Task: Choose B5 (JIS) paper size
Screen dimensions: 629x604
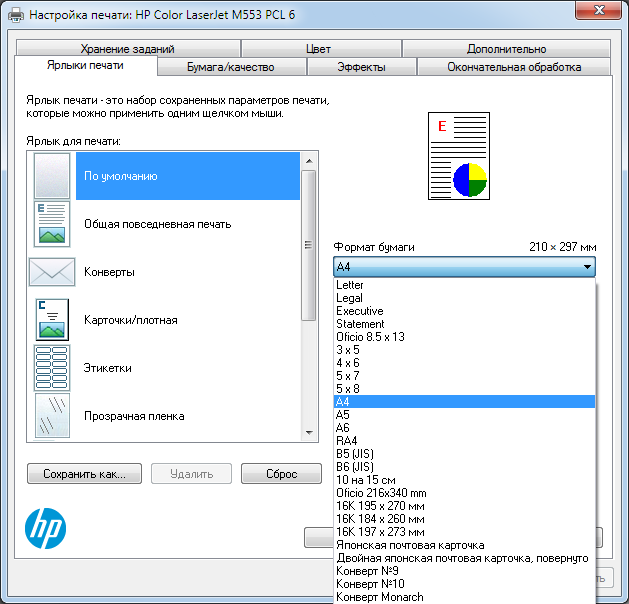Action: (x=464, y=454)
